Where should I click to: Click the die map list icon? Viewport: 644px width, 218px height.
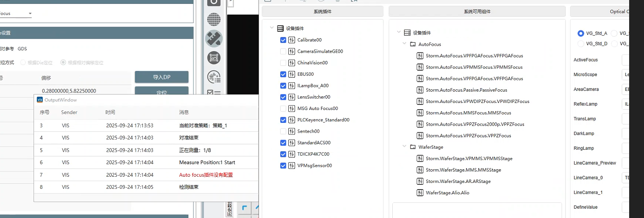tap(214, 77)
